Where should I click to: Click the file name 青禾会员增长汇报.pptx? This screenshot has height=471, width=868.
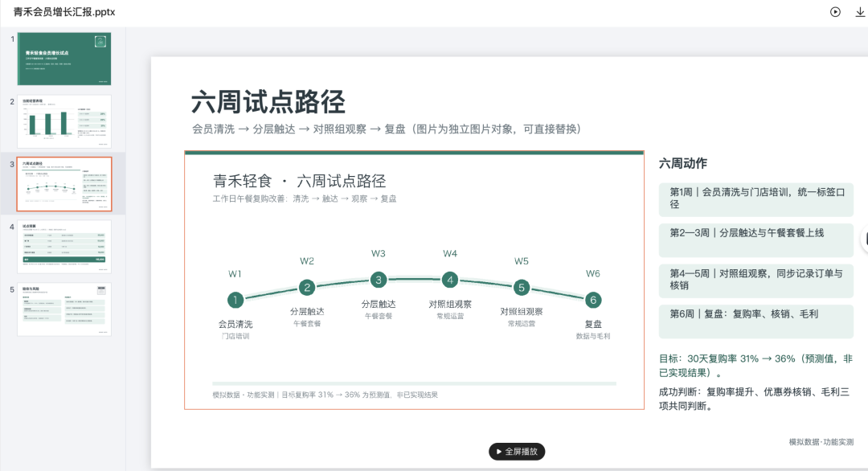point(64,12)
